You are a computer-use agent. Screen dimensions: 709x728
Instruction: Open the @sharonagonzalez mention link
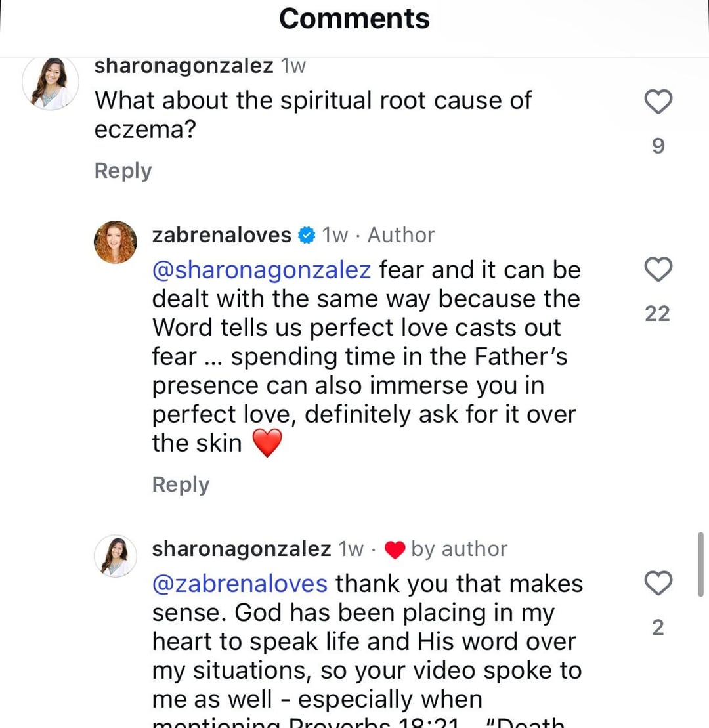coord(261,270)
